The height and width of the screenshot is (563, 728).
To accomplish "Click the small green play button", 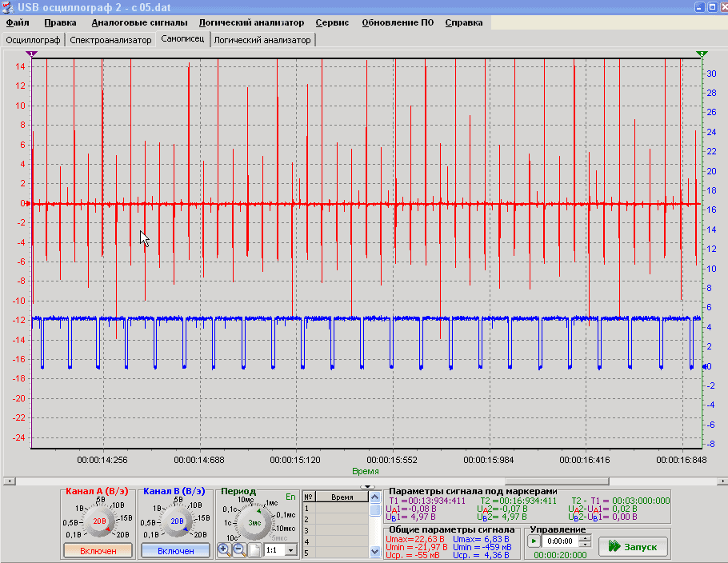I will (x=534, y=541).
